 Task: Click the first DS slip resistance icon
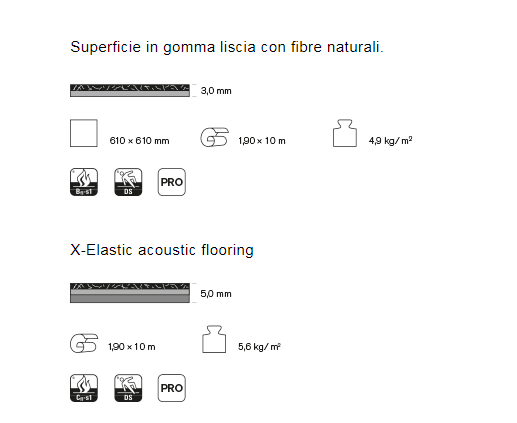pos(128,182)
